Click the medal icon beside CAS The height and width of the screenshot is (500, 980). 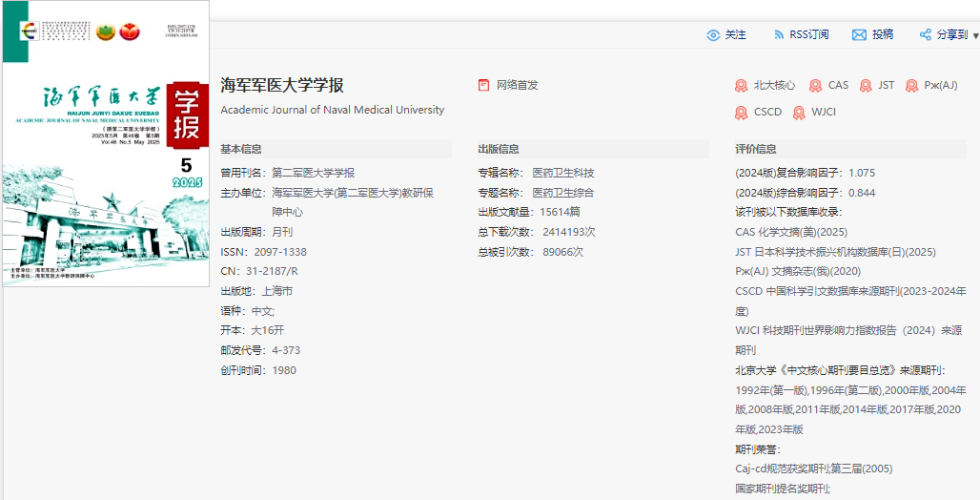[x=816, y=86]
